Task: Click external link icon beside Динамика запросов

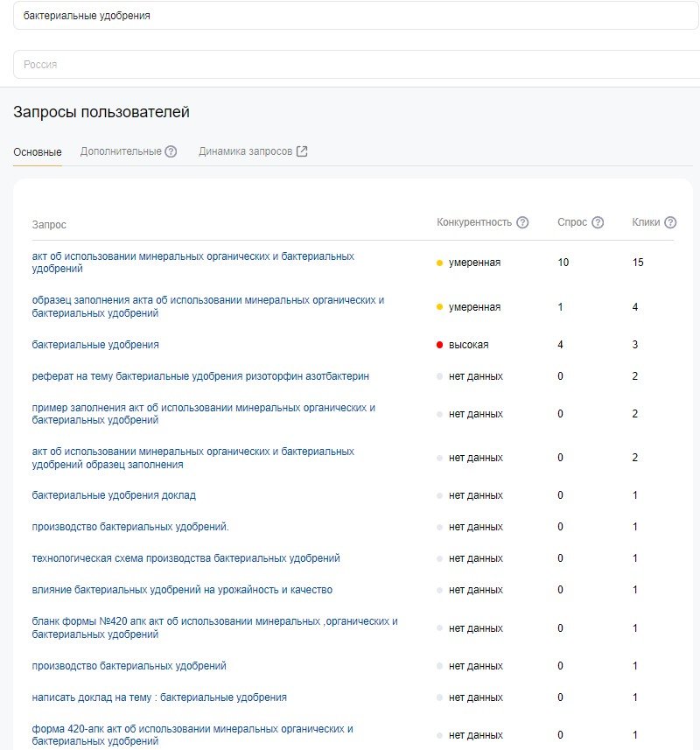Action: (x=302, y=151)
